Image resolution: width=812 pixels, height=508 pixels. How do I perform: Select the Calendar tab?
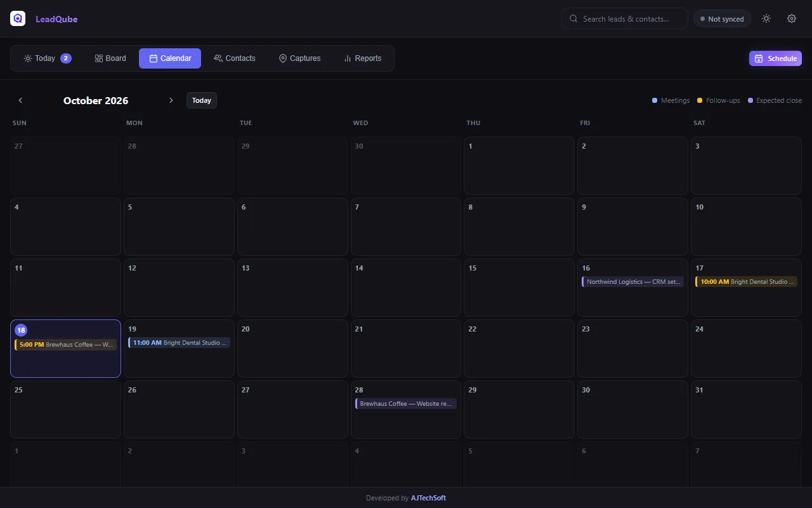[x=170, y=58]
